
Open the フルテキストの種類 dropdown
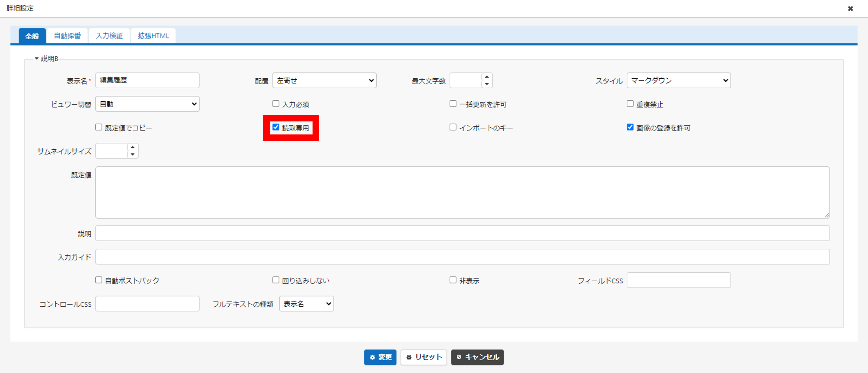click(x=307, y=304)
